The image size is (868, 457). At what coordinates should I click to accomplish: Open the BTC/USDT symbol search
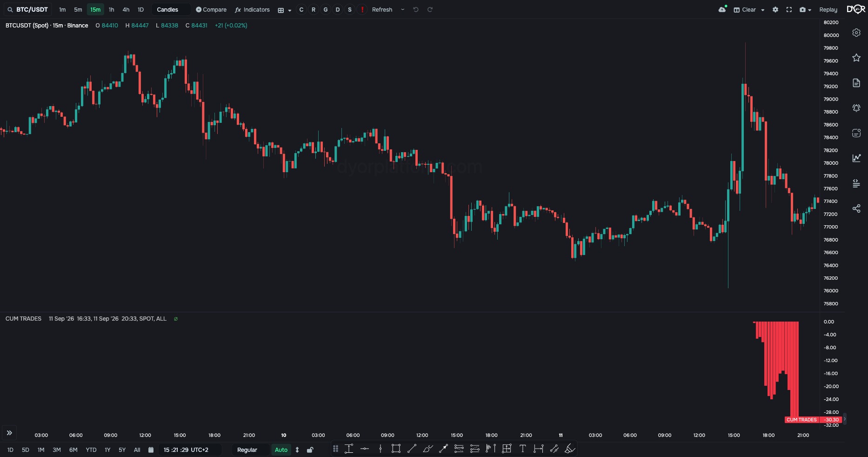pyautogui.click(x=28, y=9)
